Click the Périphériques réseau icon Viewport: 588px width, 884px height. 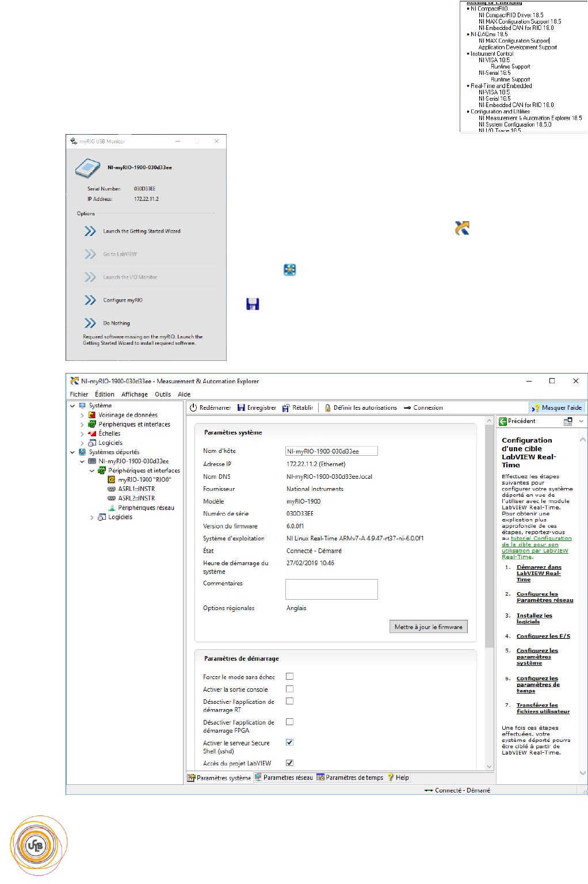[112, 508]
